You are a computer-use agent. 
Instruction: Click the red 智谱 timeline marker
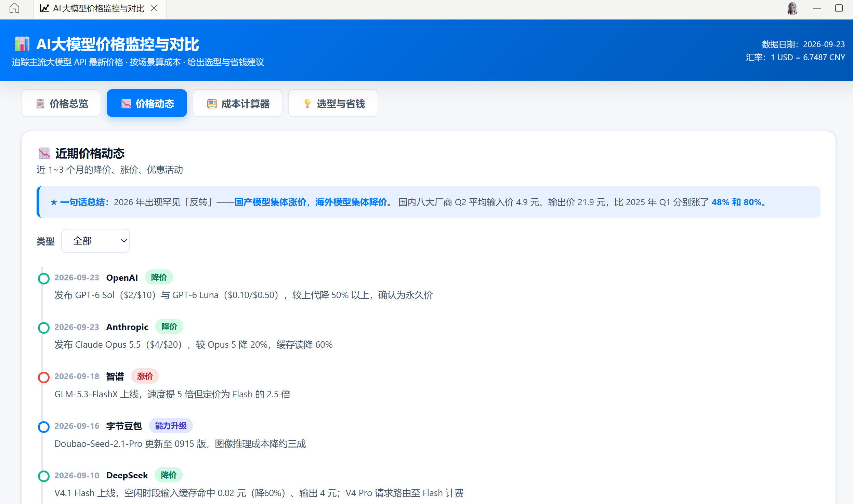[x=44, y=377]
